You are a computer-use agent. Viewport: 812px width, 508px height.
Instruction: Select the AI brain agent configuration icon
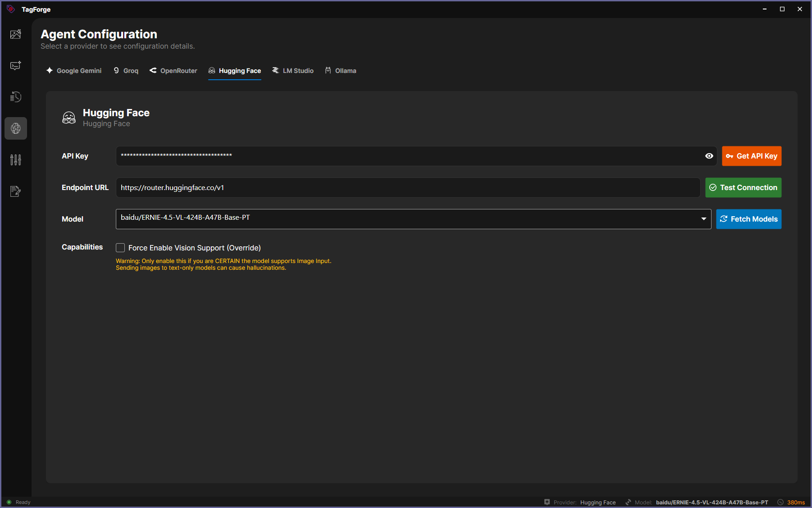point(16,128)
